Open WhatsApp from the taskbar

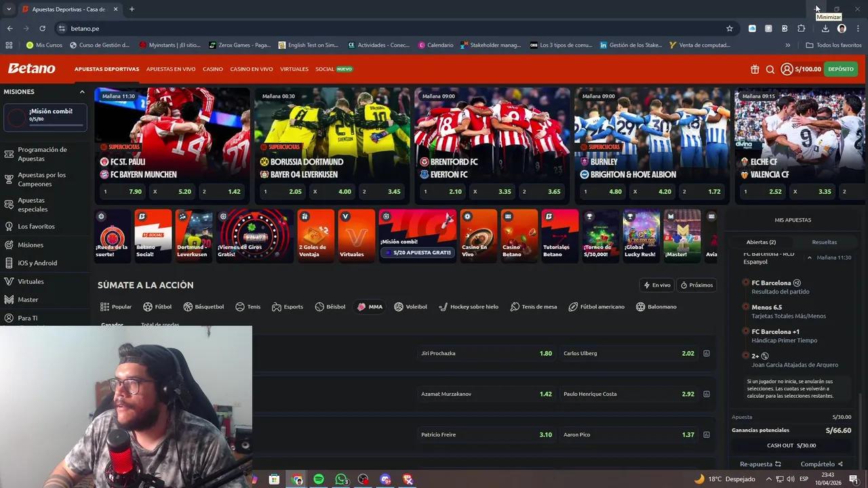point(341,479)
